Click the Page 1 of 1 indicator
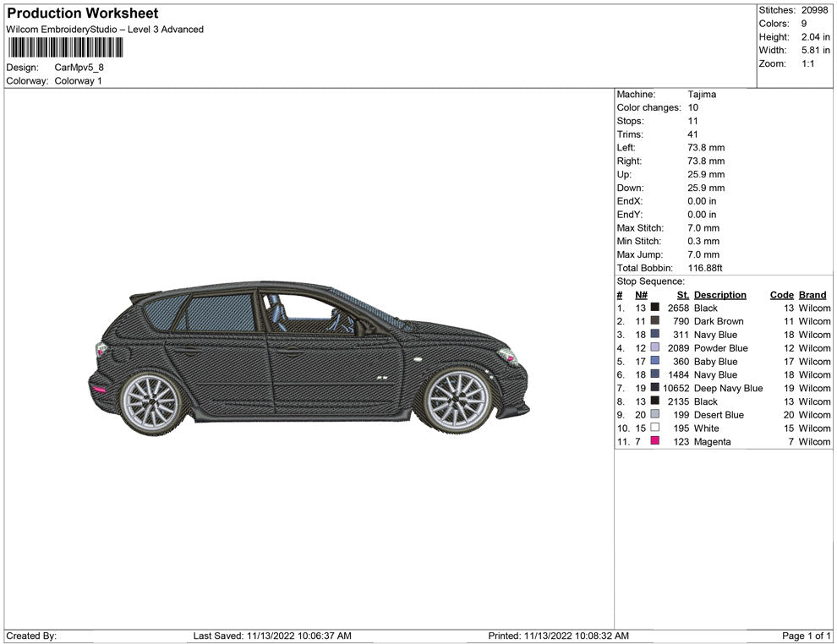 click(807, 636)
